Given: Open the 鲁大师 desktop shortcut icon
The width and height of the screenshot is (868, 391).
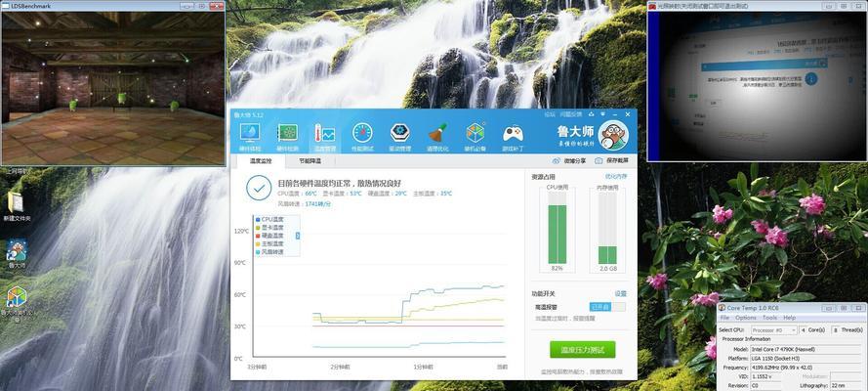Looking at the screenshot, I should [x=16, y=250].
